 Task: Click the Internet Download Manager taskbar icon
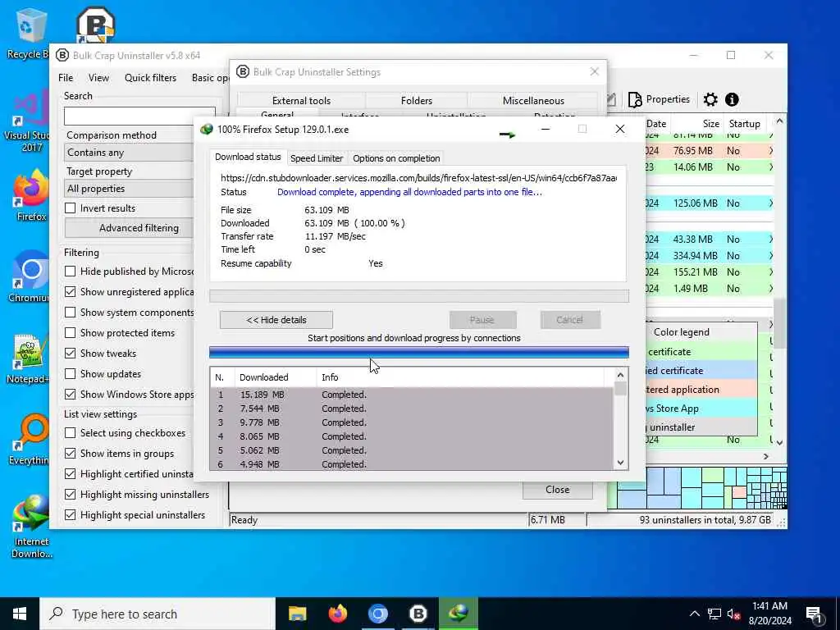(459, 614)
